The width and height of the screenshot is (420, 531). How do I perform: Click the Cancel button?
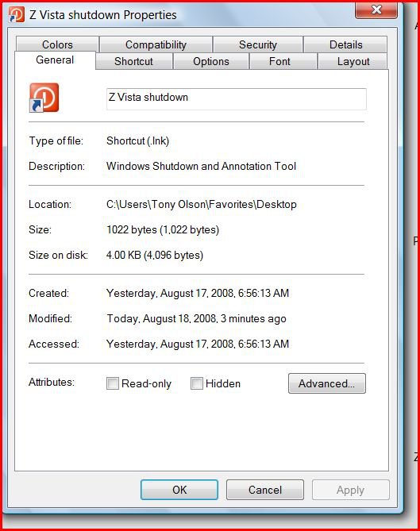265,490
